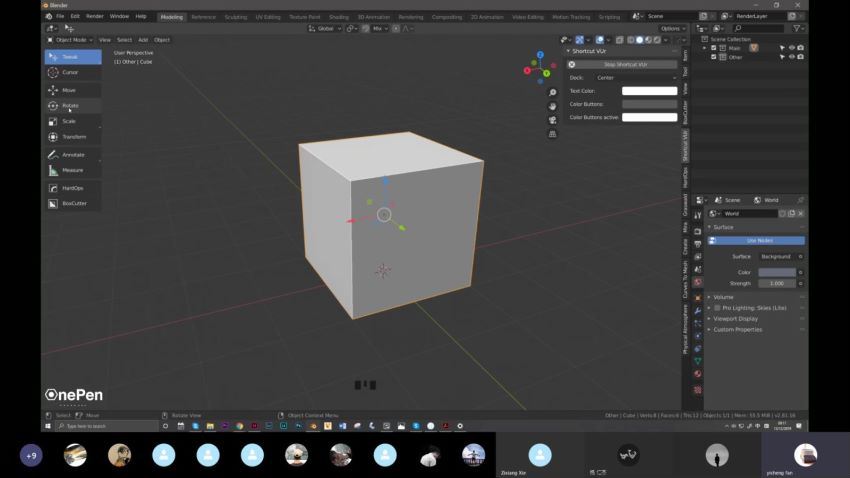
Task: Select the Cursor tool
Action: 70,72
